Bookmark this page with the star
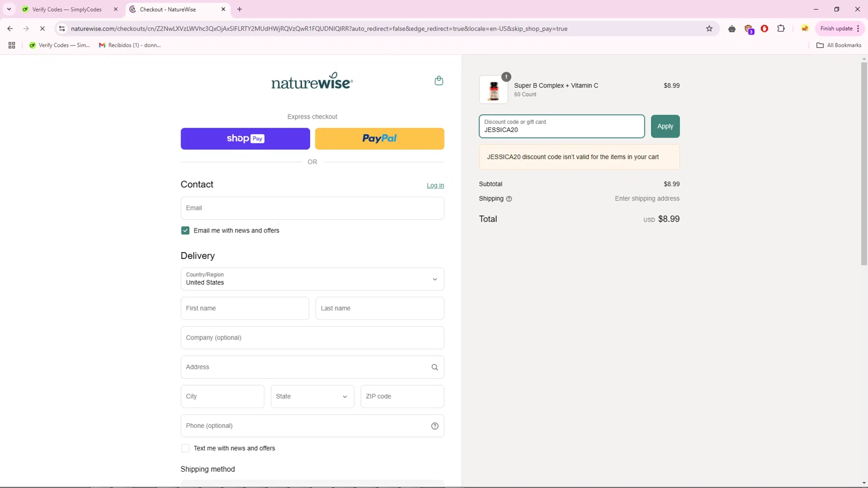Viewport: 868px width, 488px height. [709, 28]
